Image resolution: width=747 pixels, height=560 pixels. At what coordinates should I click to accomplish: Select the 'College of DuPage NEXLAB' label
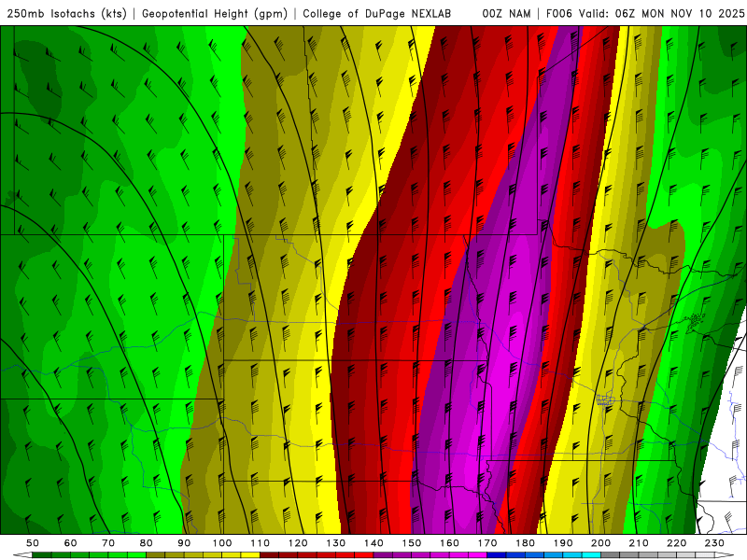click(377, 14)
